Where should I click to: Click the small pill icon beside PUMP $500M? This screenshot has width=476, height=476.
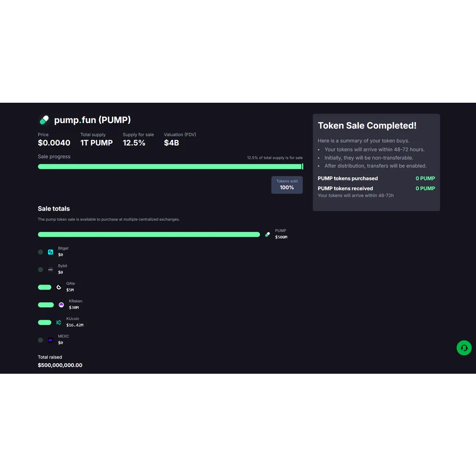coord(267,234)
